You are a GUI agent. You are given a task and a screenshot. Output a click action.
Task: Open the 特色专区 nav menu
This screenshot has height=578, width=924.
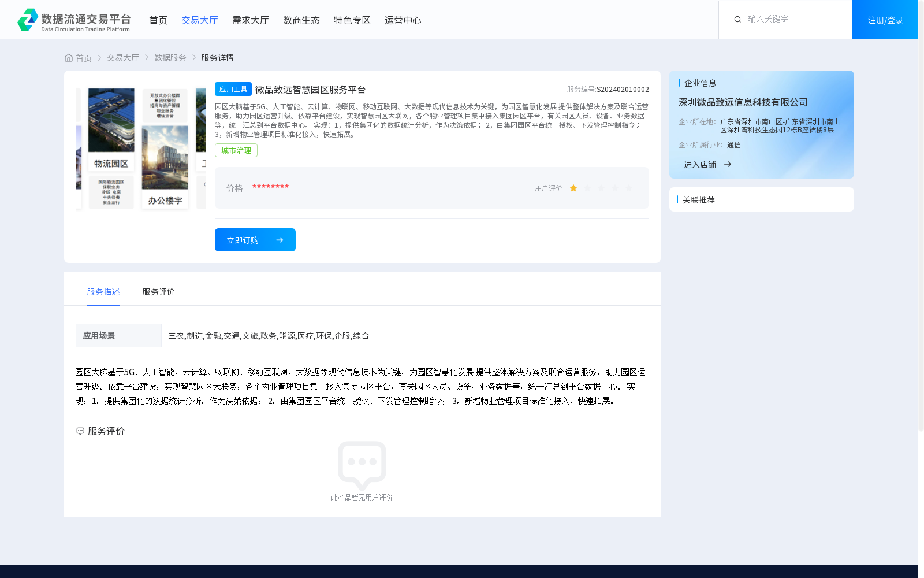tap(352, 20)
